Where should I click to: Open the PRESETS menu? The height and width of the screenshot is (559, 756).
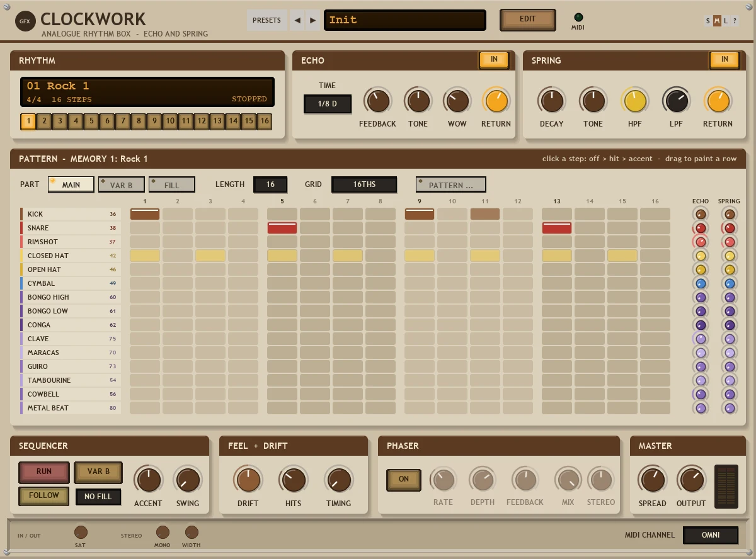[x=267, y=20]
